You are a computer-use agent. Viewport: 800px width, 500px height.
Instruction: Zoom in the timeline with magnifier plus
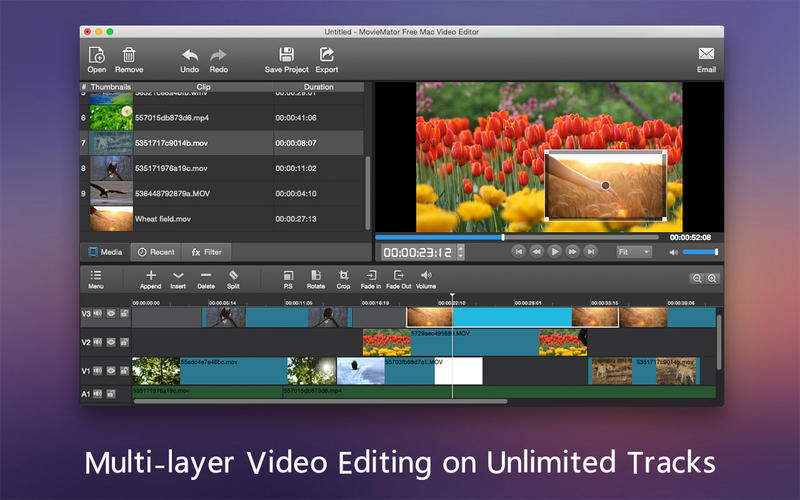[712, 279]
